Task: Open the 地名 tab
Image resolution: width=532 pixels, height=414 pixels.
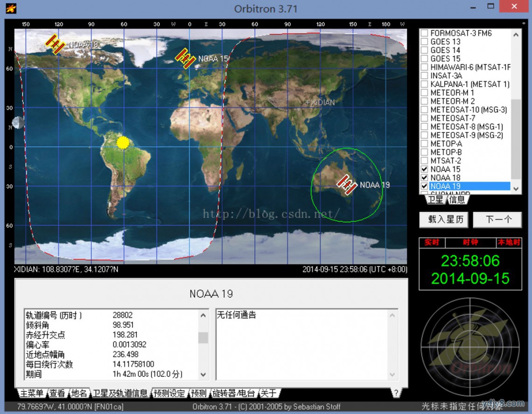Action: click(79, 393)
